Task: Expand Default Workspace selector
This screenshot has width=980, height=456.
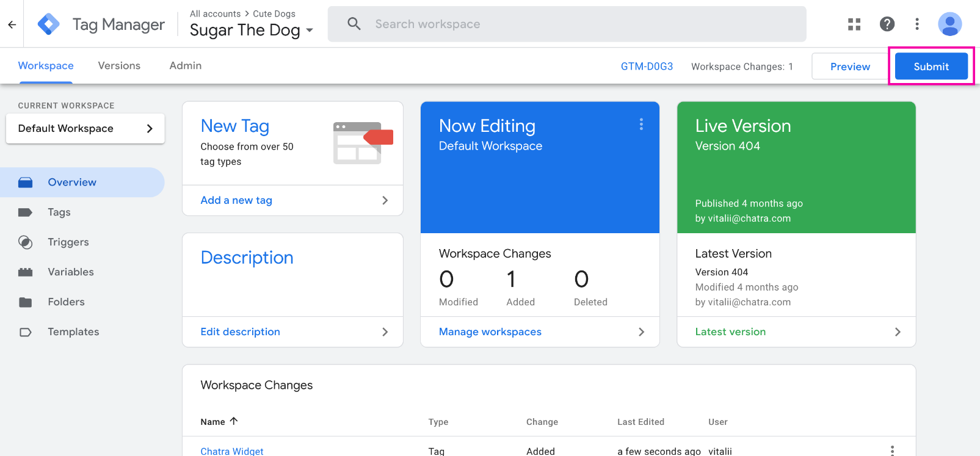Action: tap(85, 129)
